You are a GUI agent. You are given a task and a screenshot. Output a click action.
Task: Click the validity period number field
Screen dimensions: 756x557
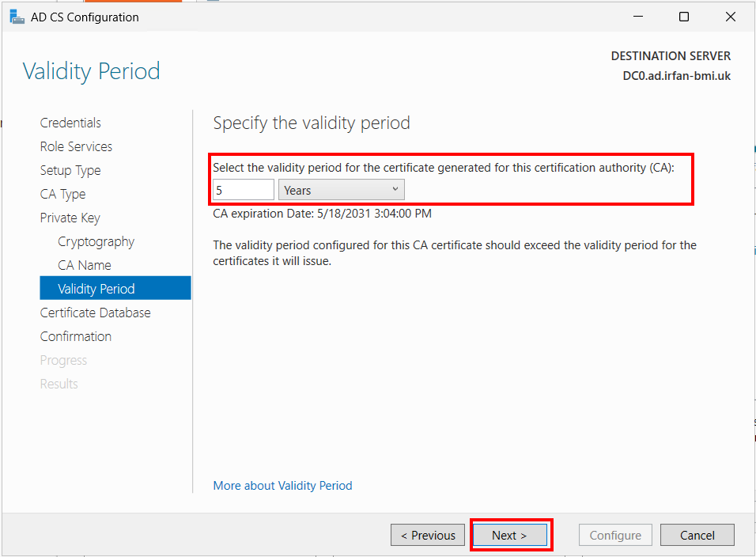[244, 190]
